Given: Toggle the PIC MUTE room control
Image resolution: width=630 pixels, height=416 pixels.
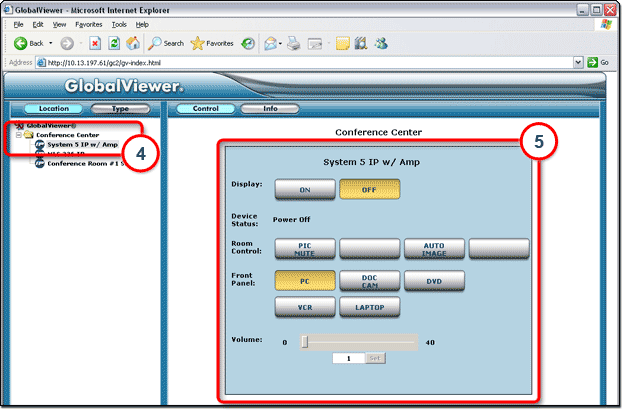Looking at the screenshot, I should tap(304, 248).
